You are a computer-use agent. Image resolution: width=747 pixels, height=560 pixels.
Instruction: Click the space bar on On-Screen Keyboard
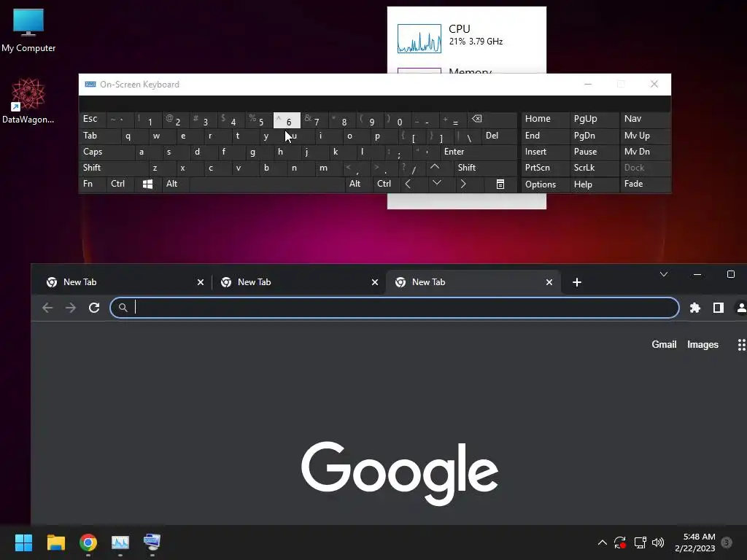pos(267,184)
